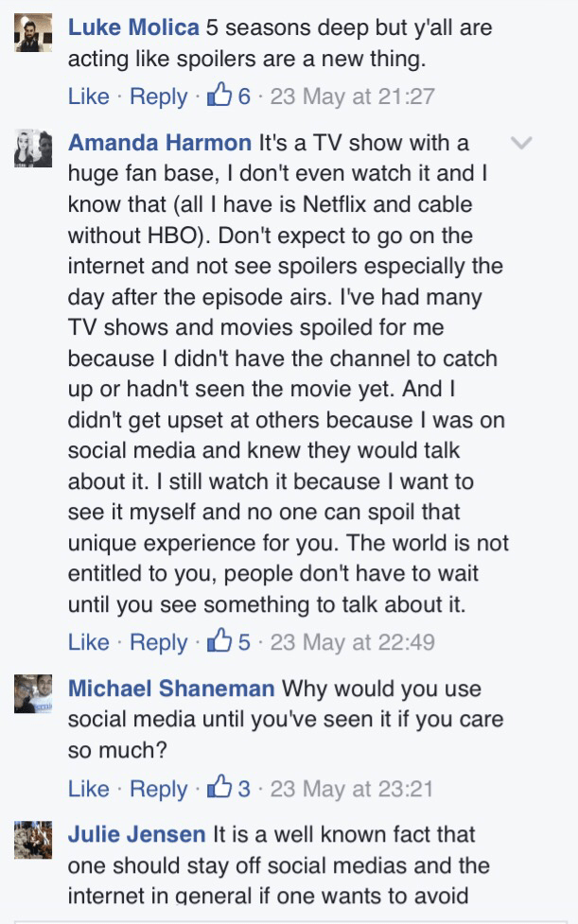Open Amanda Harmon's profile name link
This screenshot has height=924, width=578.
point(161,144)
